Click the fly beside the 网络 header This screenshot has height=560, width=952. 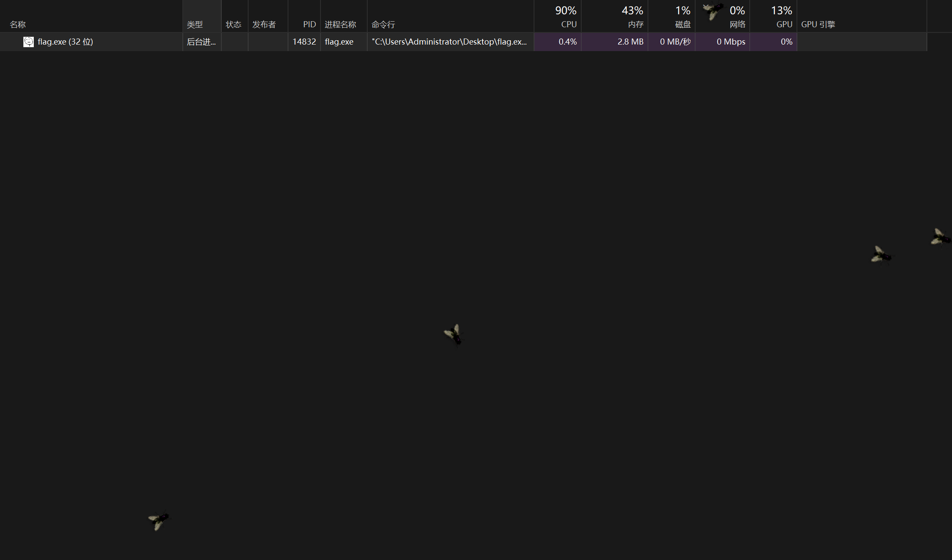pyautogui.click(x=713, y=10)
